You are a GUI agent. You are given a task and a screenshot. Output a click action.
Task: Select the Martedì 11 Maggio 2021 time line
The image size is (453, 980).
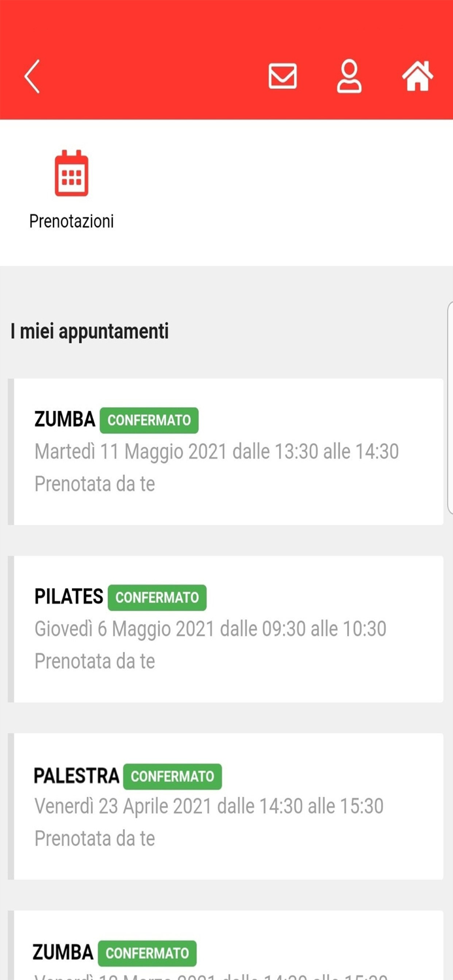(216, 451)
